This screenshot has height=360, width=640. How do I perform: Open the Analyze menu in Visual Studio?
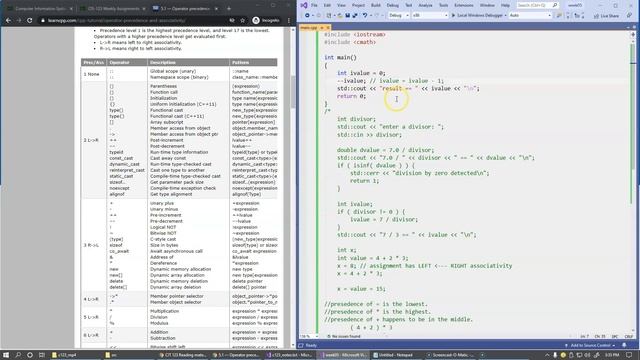(x=425, y=5)
